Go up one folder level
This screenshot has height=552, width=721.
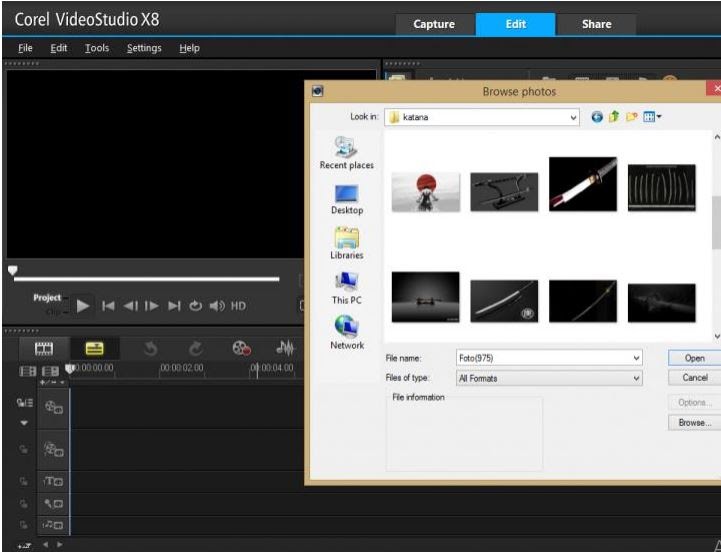(614, 117)
